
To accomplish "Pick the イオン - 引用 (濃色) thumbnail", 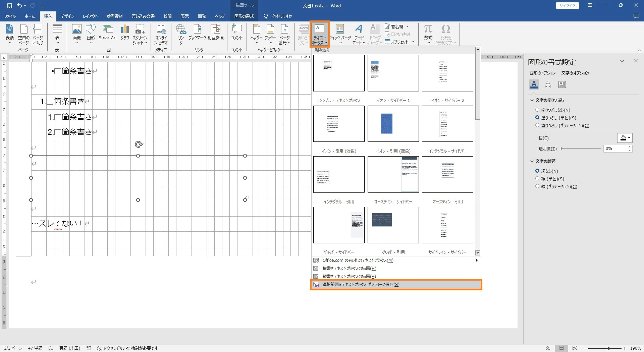I will click(x=393, y=124).
